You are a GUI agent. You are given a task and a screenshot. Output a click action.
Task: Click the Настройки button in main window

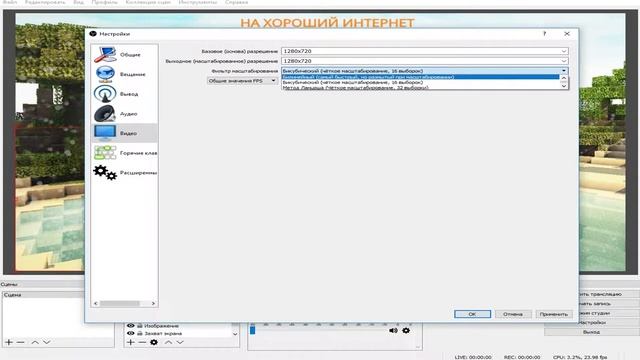coord(608,322)
